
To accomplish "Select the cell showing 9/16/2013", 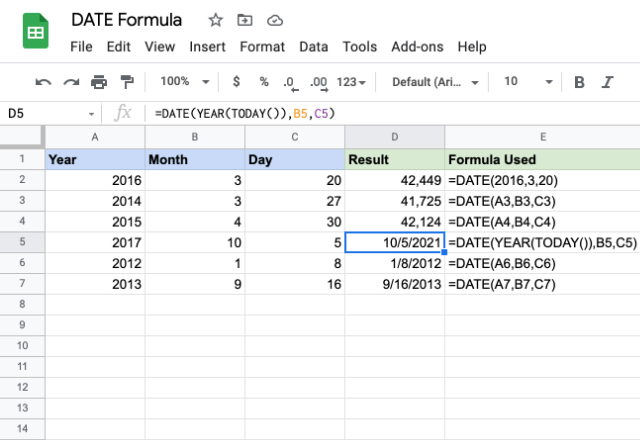I will [x=395, y=284].
